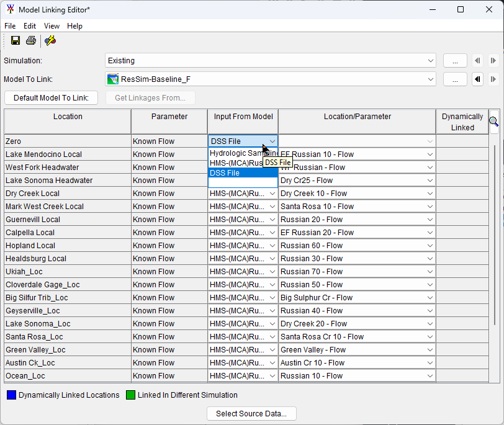Viewport: 504px width, 425px height.
Task: Click the browse button next to Simulation
Action: pyautogui.click(x=455, y=61)
